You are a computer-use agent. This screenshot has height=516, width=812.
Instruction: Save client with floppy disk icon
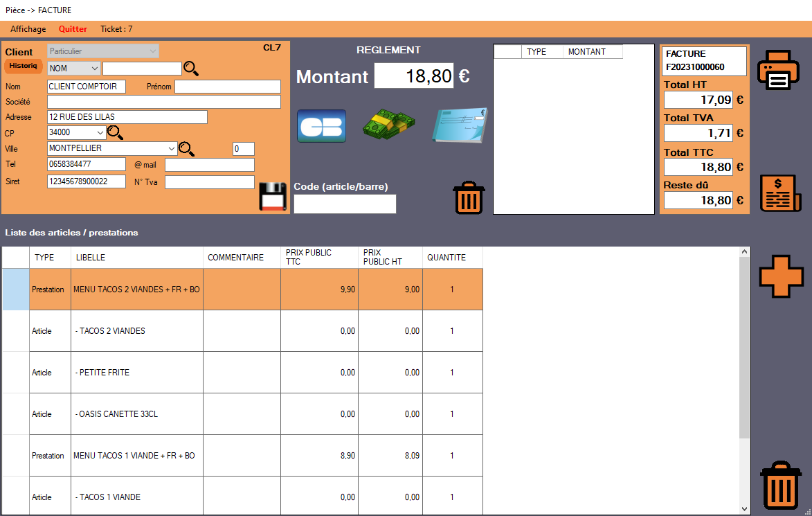pyautogui.click(x=273, y=197)
